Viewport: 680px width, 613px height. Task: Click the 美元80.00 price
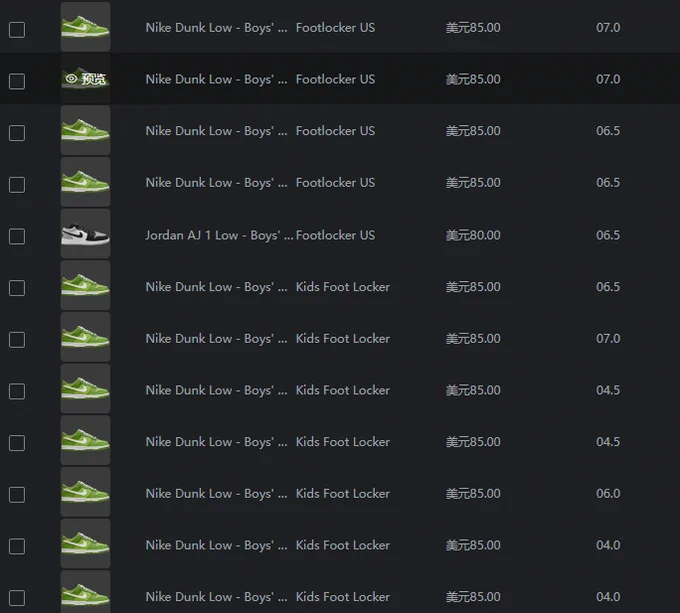pyautogui.click(x=473, y=235)
